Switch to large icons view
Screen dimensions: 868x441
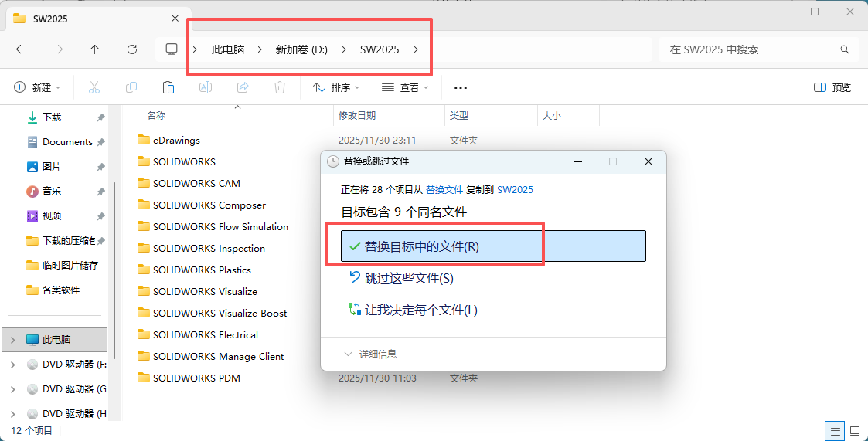pos(855,430)
